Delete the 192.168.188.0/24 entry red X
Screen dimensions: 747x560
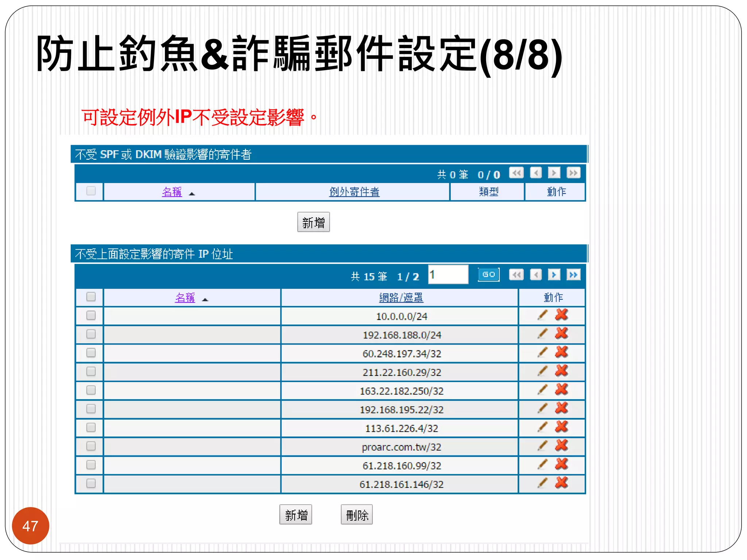click(x=561, y=333)
